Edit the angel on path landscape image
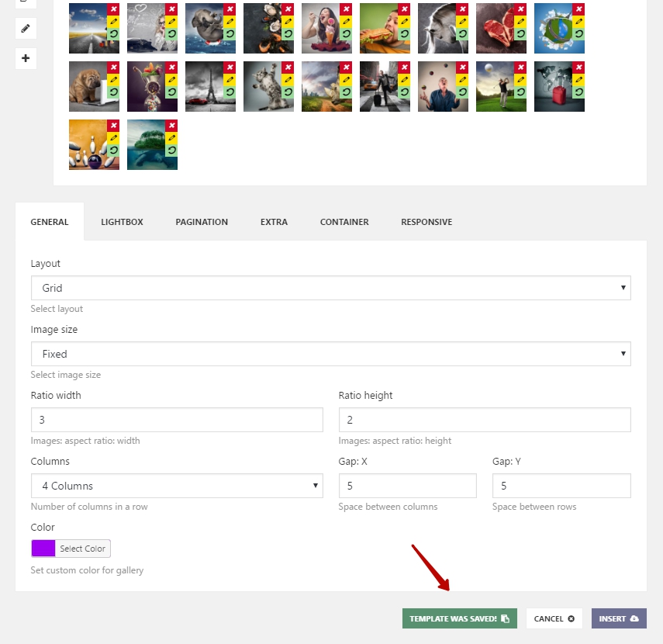The height and width of the screenshot is (644, 663). tap(346, 80)
